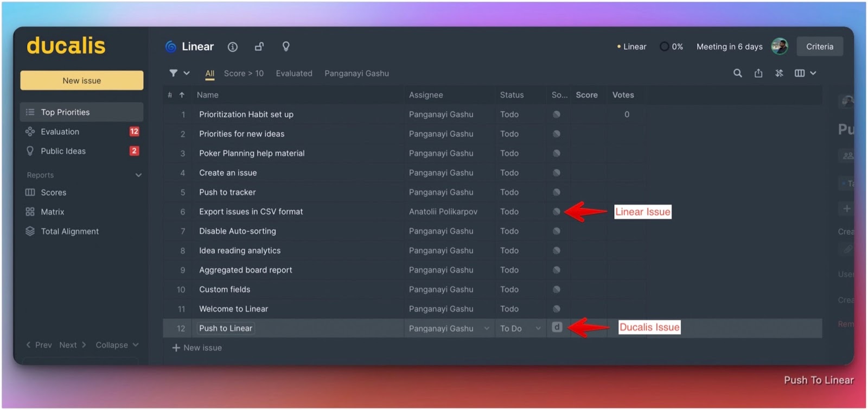
Task: Click the yellow New issue button
Action: tap(82, 80)
